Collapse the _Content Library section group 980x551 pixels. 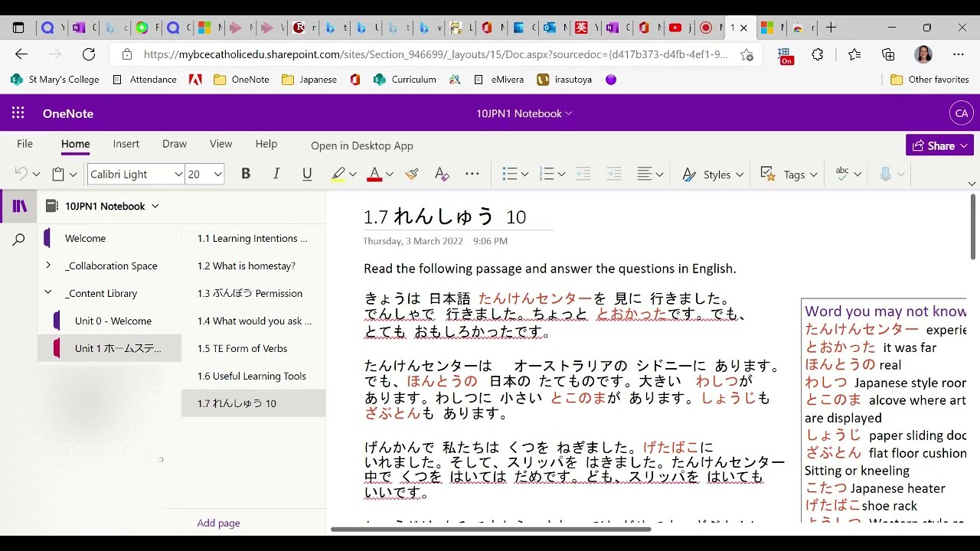click(x=48, y=293)
